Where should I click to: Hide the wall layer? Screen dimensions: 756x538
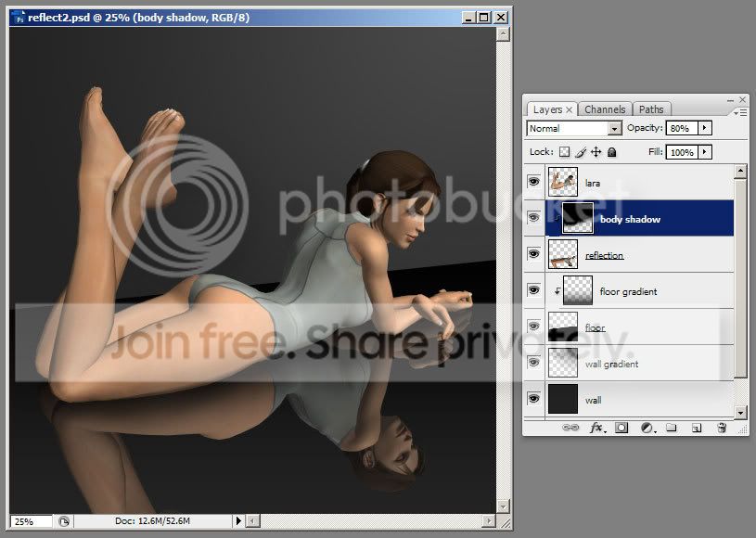tap(533, 399)
